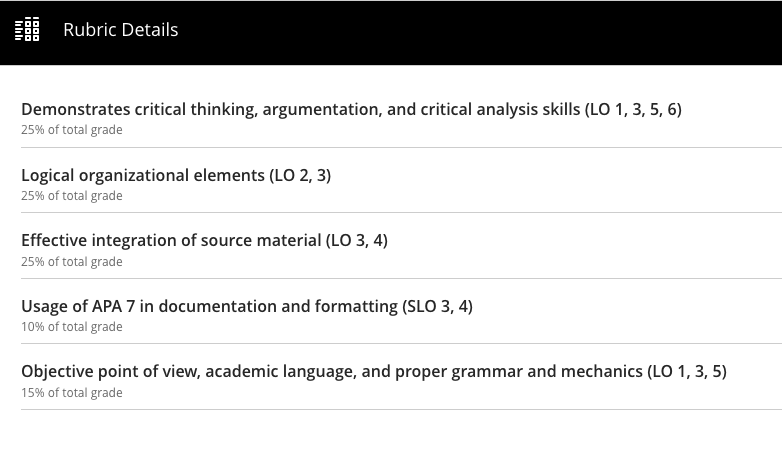Click the (LO 1, 3, 5, 6) text
Viewport: 782px width, 468px height.
click(633, 109)
